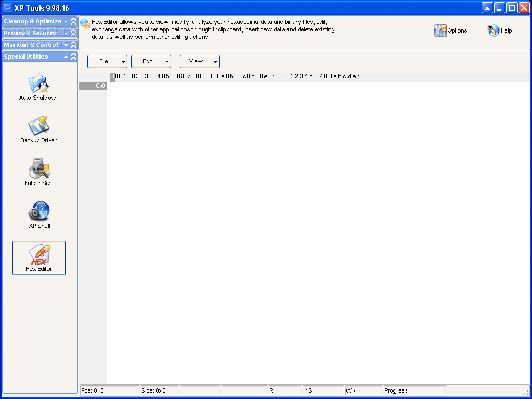Open the View dropdown button

pos(199,61)
